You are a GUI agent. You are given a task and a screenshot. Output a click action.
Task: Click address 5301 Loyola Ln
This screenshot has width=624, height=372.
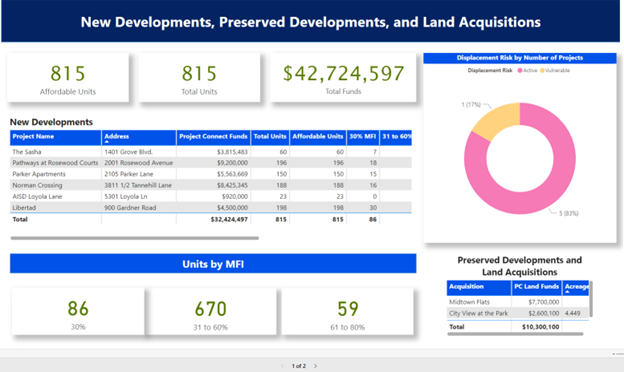[x=125, y=196]
